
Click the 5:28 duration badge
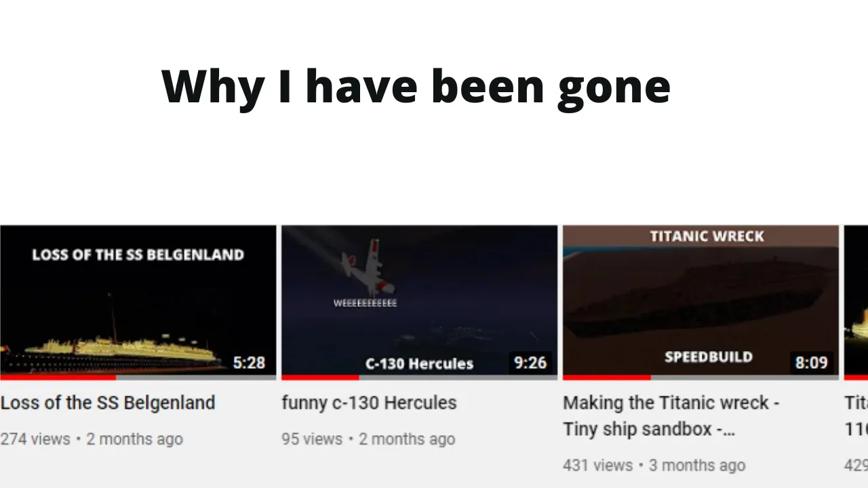pyautogui.click(x=249, y=363)
